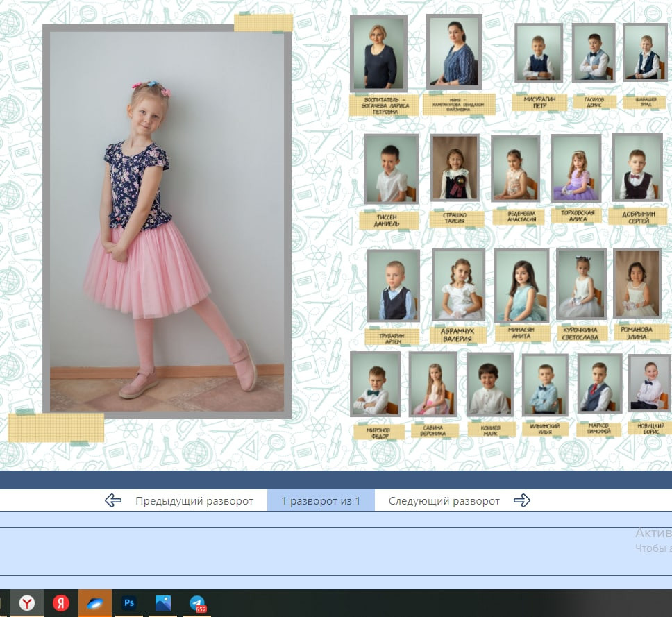Click the red Яндекс icon in taskbar

[x=61, y=603]
